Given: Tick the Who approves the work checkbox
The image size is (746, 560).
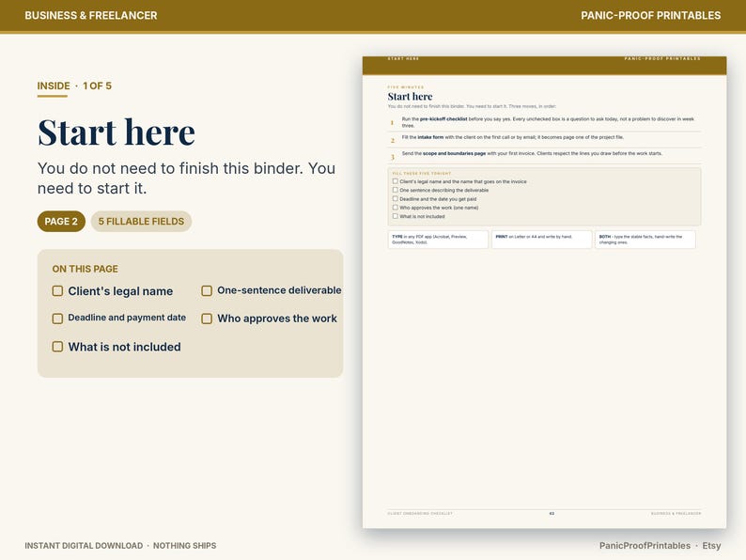Looking at the screenshot, I should 207,319.
